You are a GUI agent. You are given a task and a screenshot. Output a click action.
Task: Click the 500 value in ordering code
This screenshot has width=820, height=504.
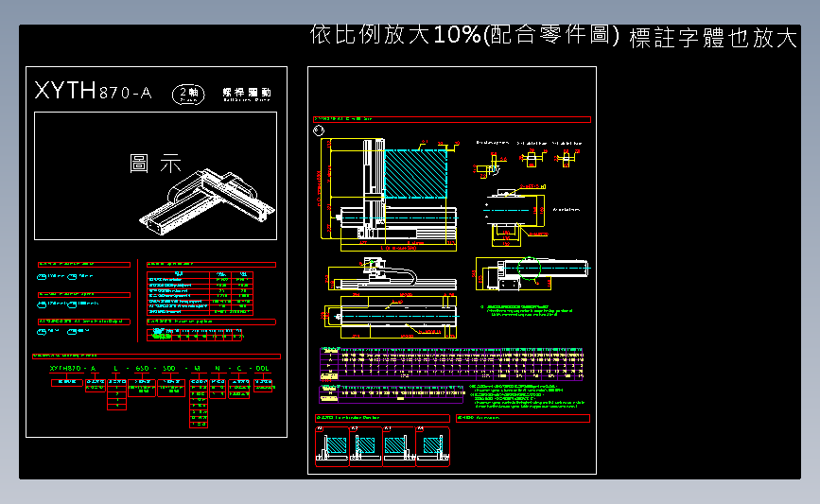[169, 369]
